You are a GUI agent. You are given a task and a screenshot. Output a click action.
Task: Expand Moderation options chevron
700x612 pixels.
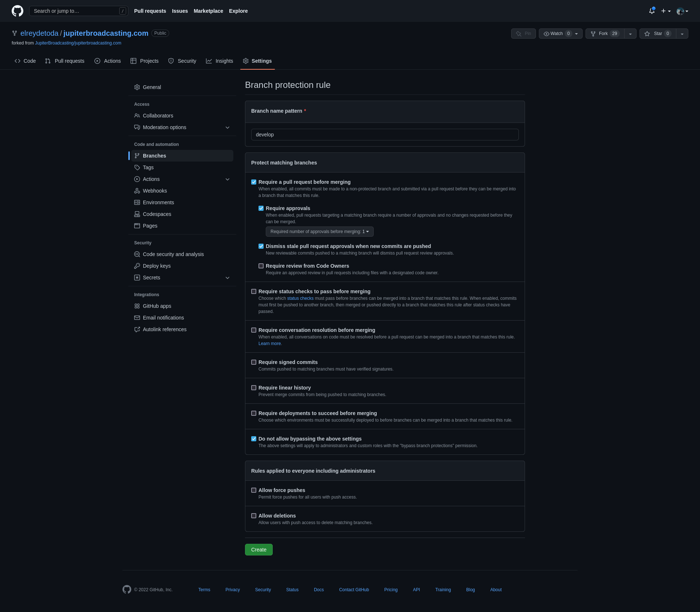227,127
